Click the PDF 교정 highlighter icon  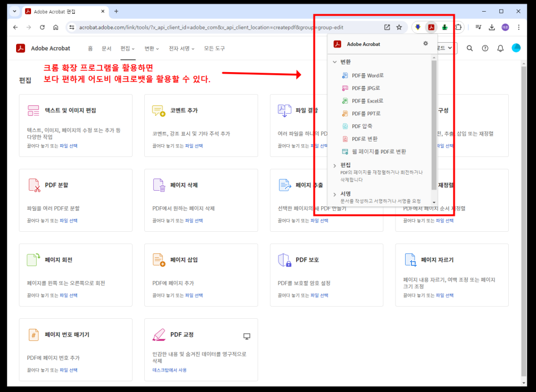click(159, 335)
